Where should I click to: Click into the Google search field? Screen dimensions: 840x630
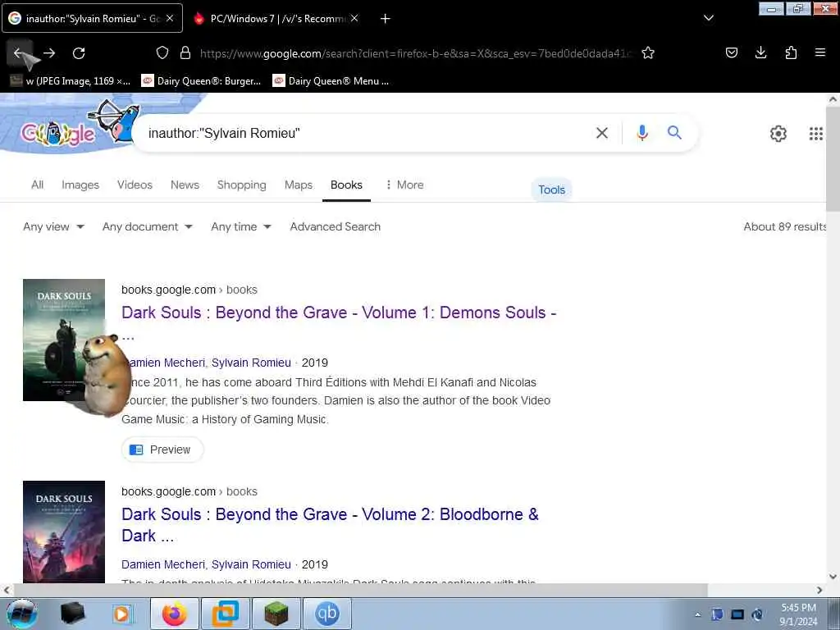pos(364,133)
